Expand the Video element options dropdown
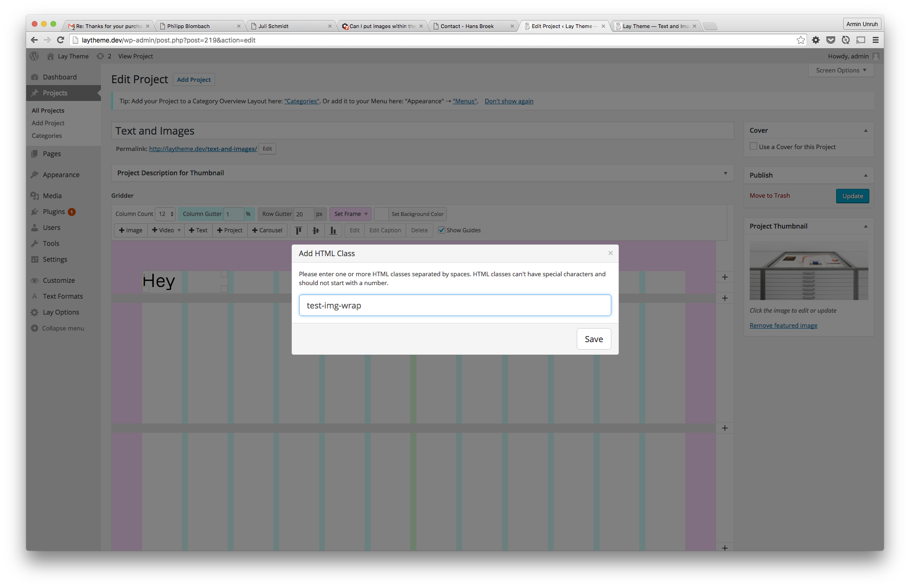The width and height of the screenshot is (910, 588). click(179, 230)
